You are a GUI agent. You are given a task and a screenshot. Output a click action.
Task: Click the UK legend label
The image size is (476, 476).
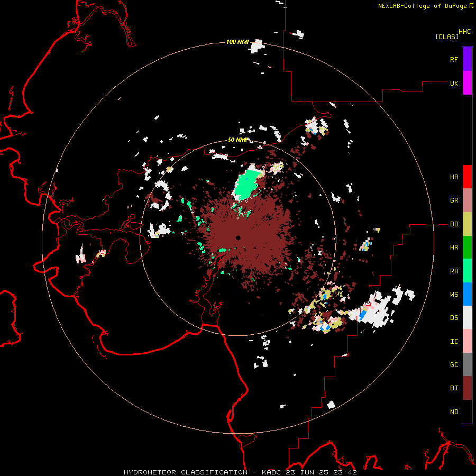[454, 83]
